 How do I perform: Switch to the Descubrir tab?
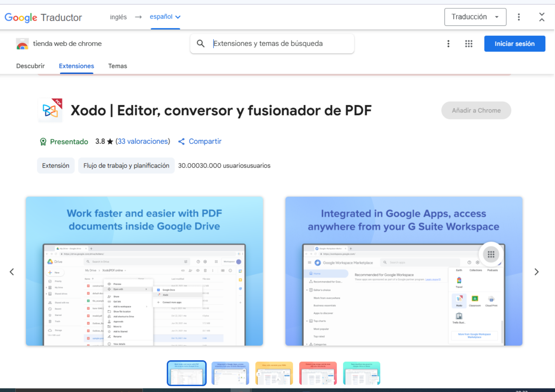point(30,66)
